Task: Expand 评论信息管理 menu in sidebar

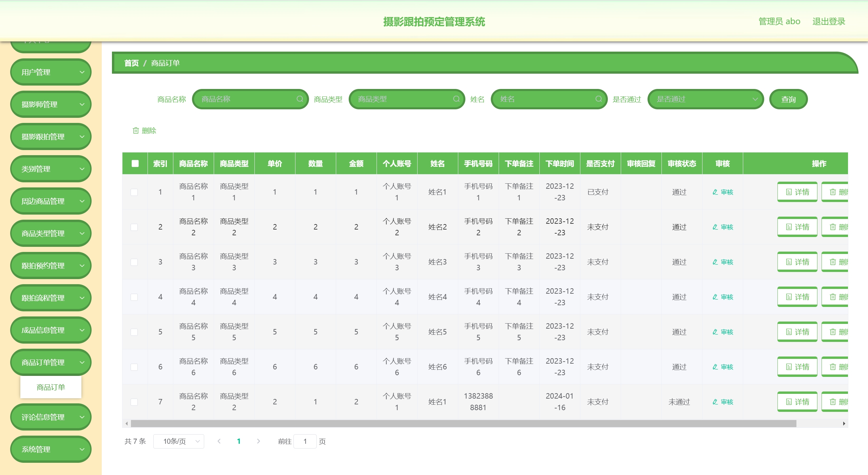Action: (51, 417)
